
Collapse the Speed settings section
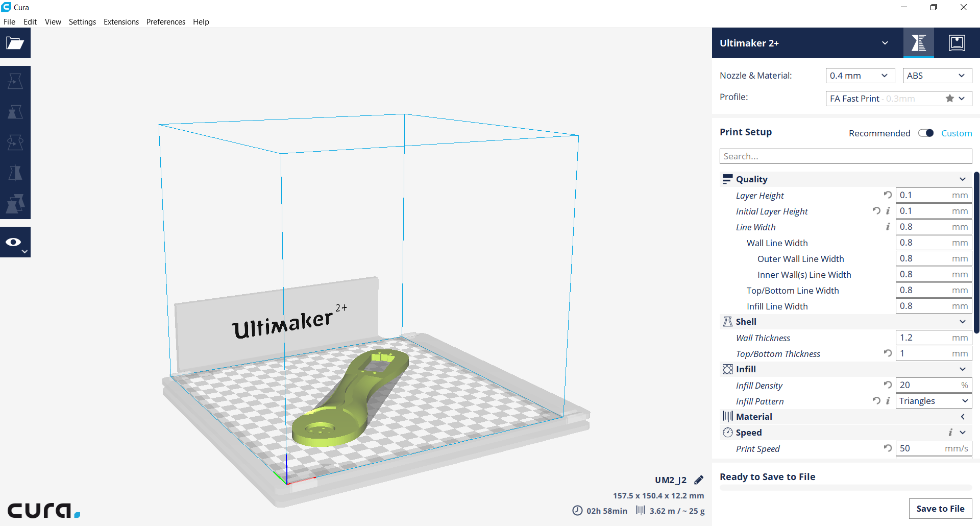(962, 433)
